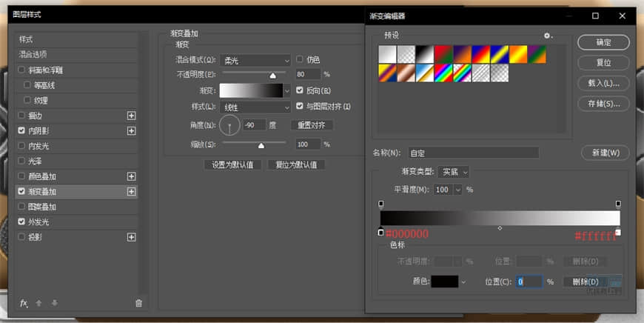Choose the red-to-green preset gradient
Screen dimensions: 644x323
point(443,54)
